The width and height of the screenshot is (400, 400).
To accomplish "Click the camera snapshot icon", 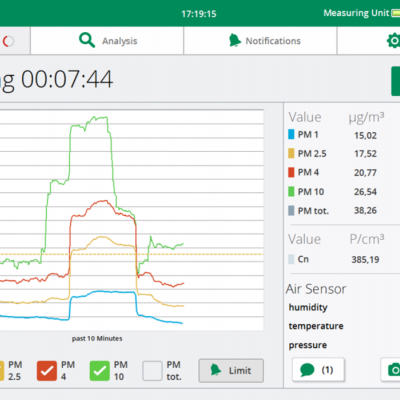I will coord(394,370).
